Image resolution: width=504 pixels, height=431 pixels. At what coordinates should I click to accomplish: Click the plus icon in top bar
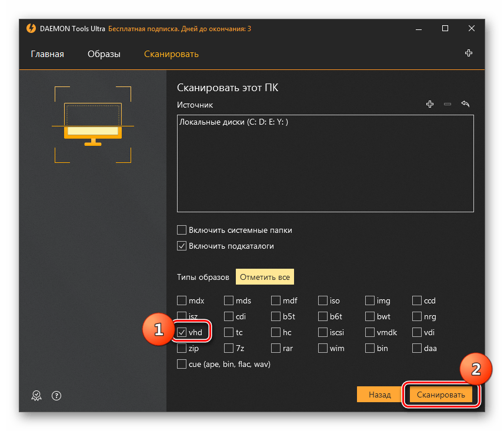(469, 54)
